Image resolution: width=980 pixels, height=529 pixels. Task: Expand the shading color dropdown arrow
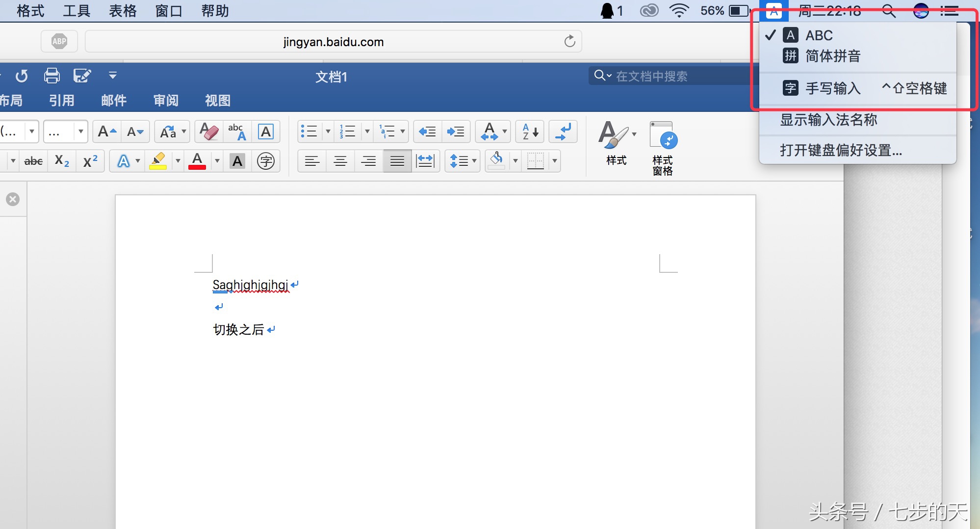coord(516,161)
